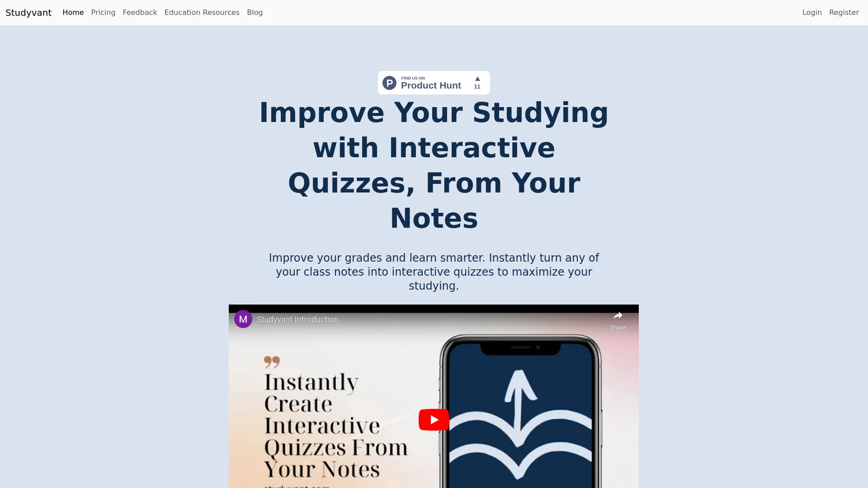
Task: Click the upward arrow in Product Hunt badge
Action: (x=477, y=78)
